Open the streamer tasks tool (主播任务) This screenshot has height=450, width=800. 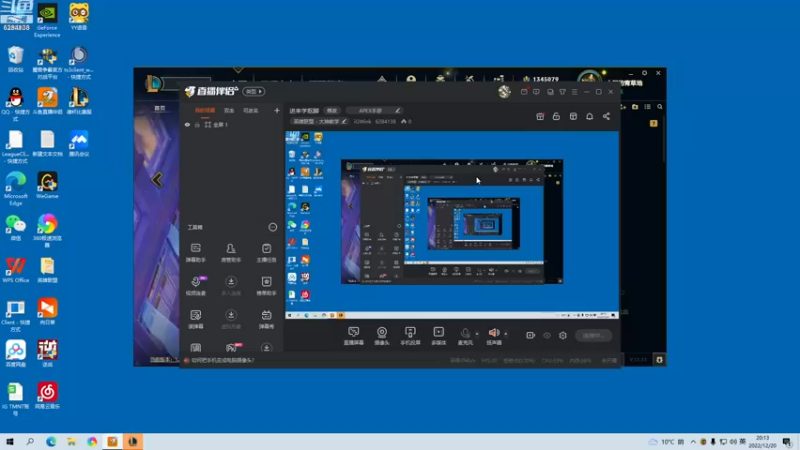[266, 252]
